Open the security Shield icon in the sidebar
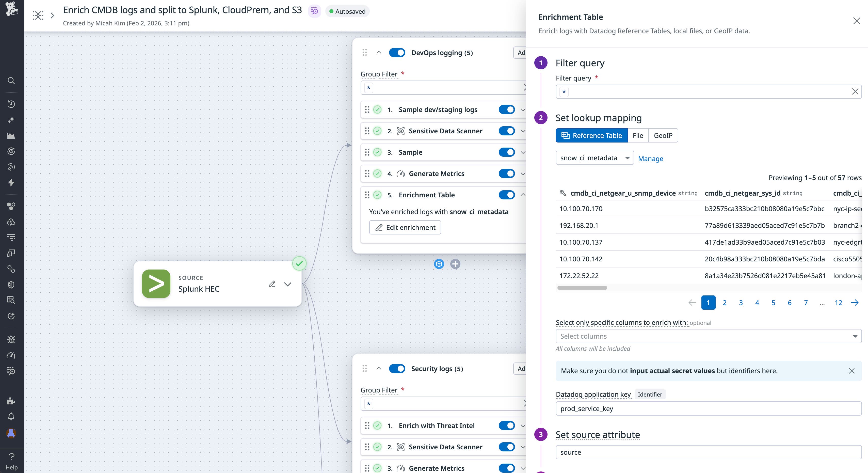The height and width of the screenshot is (473, 868). [x=11, y=284]
